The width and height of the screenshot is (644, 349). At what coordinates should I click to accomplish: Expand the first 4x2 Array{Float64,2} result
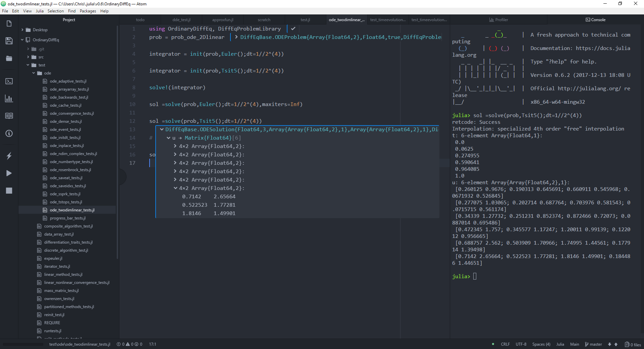tap(175, 146)
